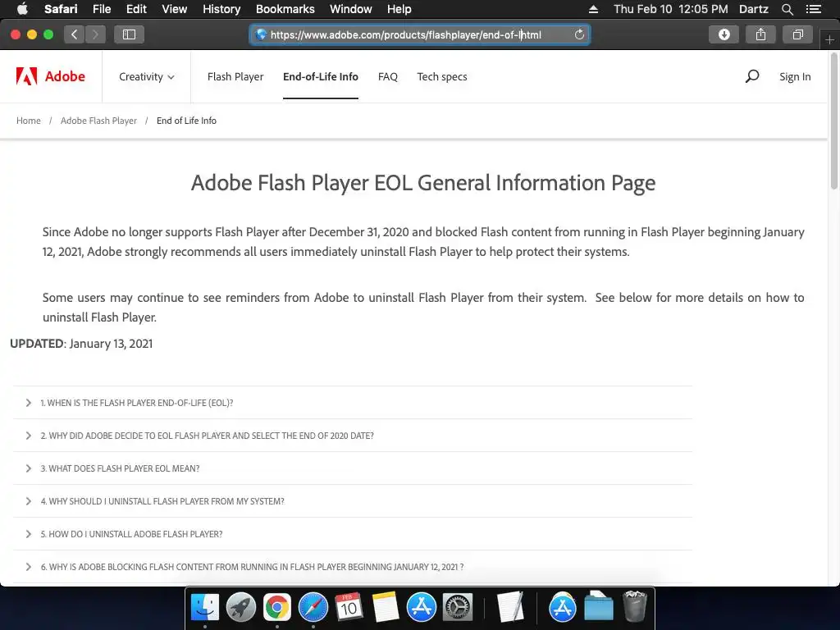The image size is (840, 630).
Task: Open the Trash in the Dock
Action: (635, 607)
